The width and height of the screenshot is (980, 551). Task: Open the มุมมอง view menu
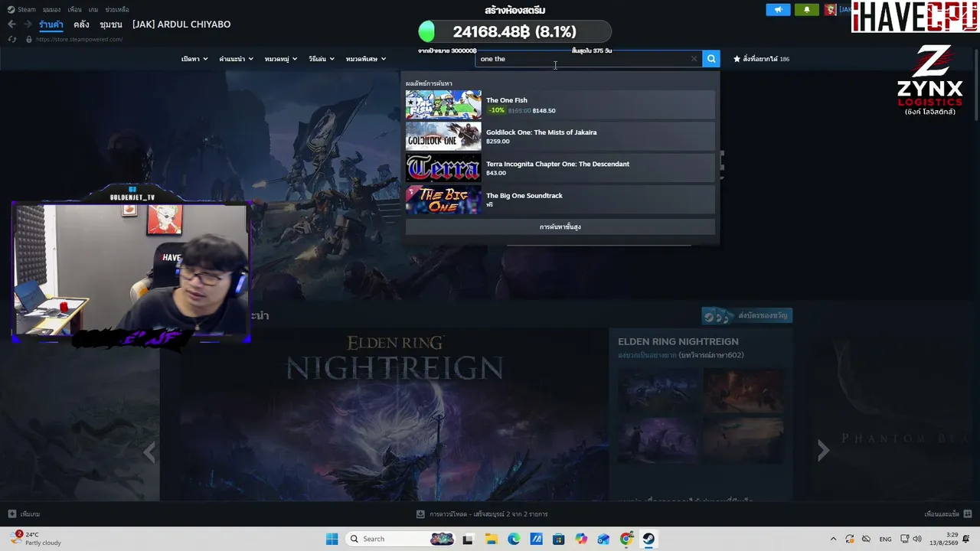(51, 10)
